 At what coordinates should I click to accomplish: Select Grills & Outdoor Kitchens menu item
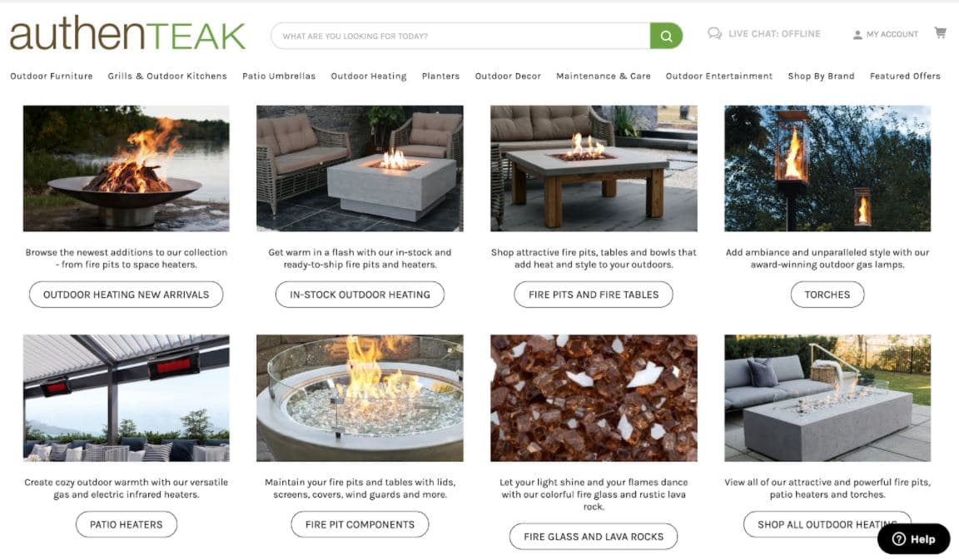click(x=167, y=77)
